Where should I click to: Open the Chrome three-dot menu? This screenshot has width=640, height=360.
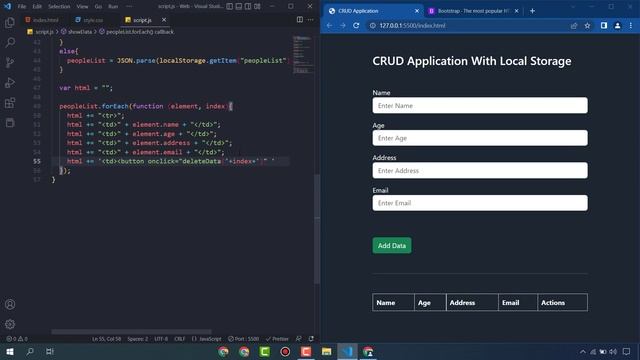click(x=631, y=25)
